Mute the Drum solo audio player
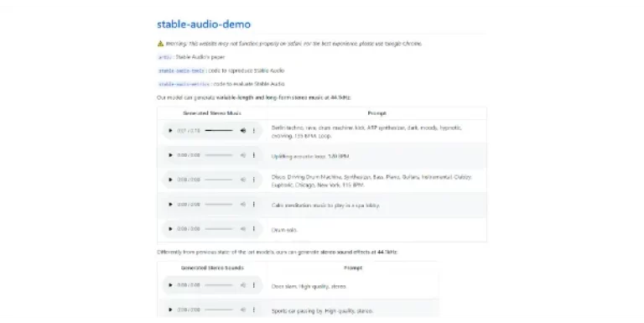 pyautogui.click(x=243, y=229)
